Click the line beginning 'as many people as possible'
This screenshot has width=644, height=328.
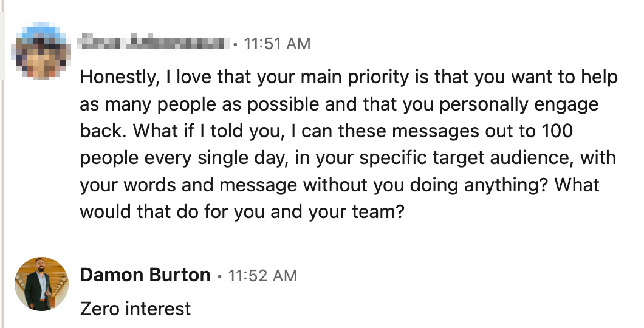coord(339,104)
